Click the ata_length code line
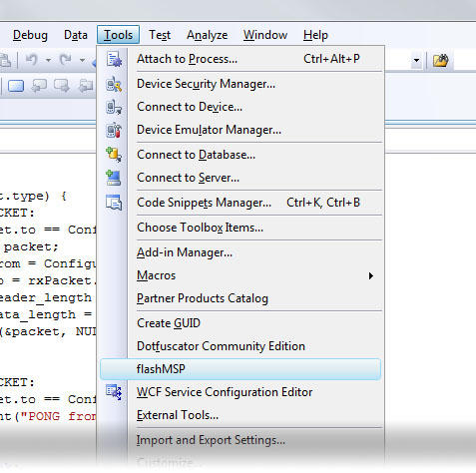 [46, 314]
